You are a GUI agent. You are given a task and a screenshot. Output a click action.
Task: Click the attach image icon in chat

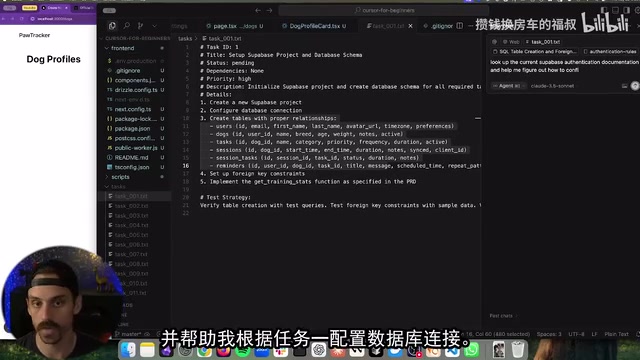tap(624, 86)
